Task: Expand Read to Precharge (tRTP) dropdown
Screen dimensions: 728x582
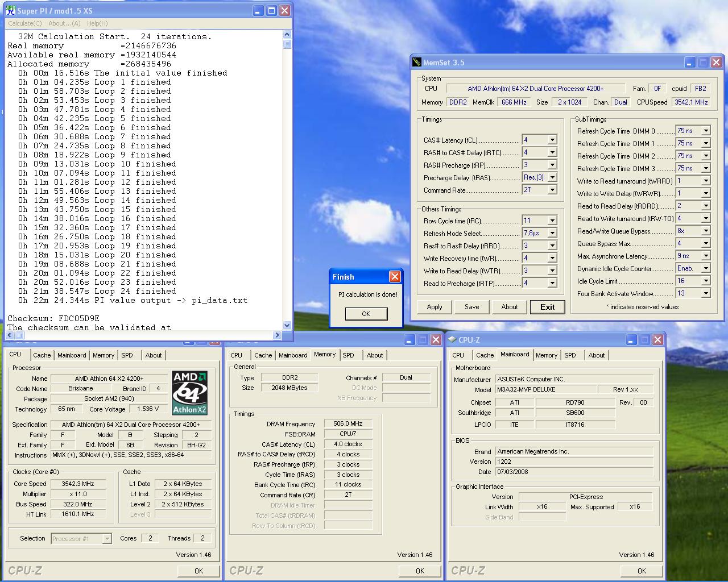Action: pos(552,283)
